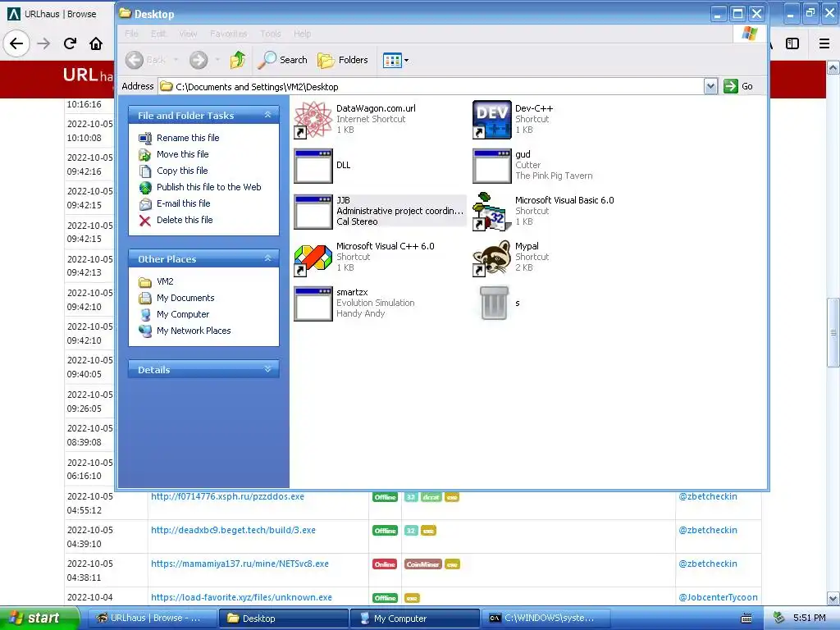This screenshot has width=840, height=630.
Task: Click the browser reload button
Action: pos(70,43)
